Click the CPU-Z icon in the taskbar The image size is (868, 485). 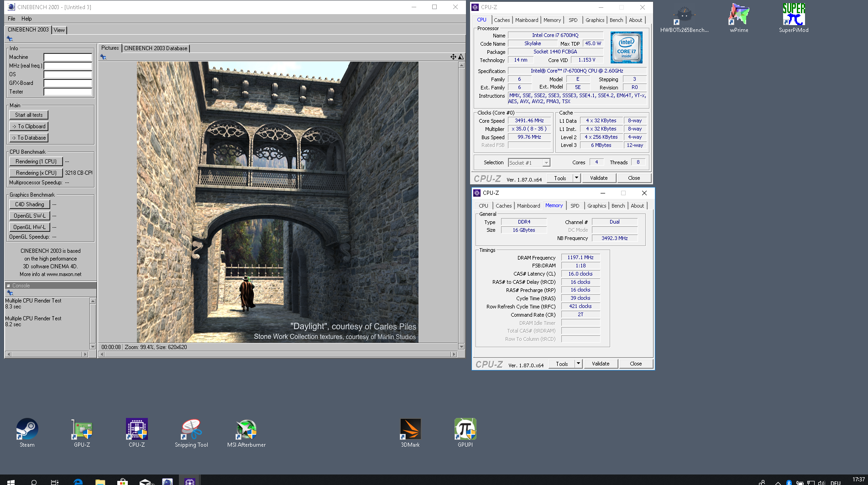click(x=189, y=481)
